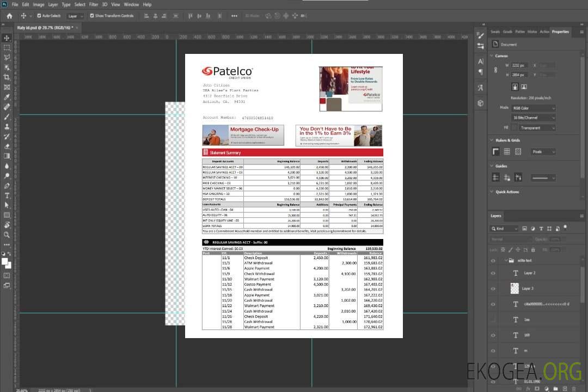
Task: Open the Brush Settings panel icon
Action: point(481,35)
